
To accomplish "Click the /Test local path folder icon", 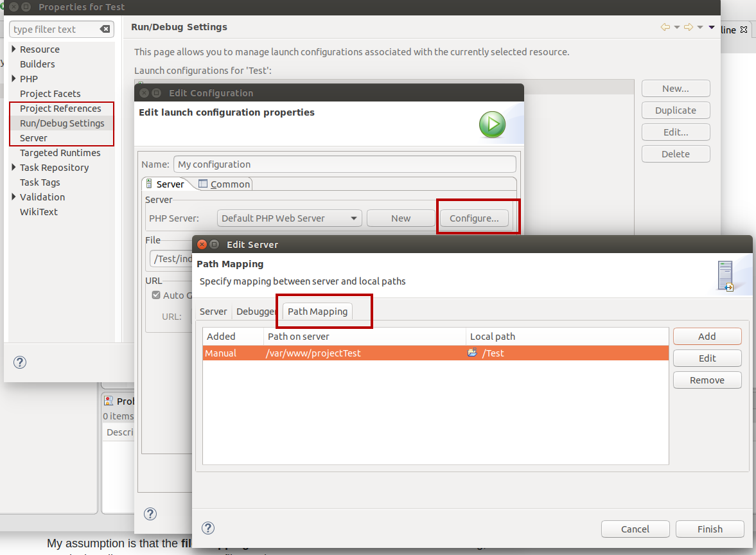I will click(473, 353).
